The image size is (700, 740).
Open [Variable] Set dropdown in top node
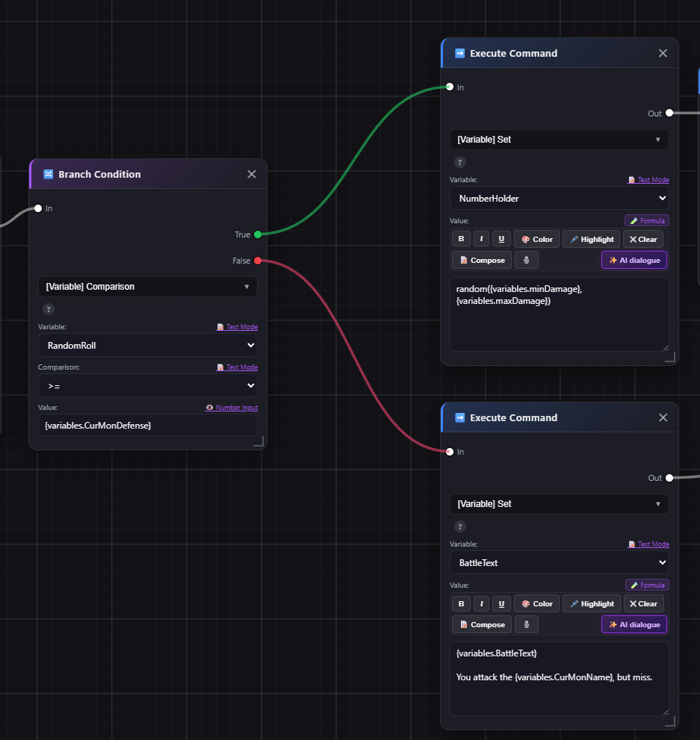560,139
